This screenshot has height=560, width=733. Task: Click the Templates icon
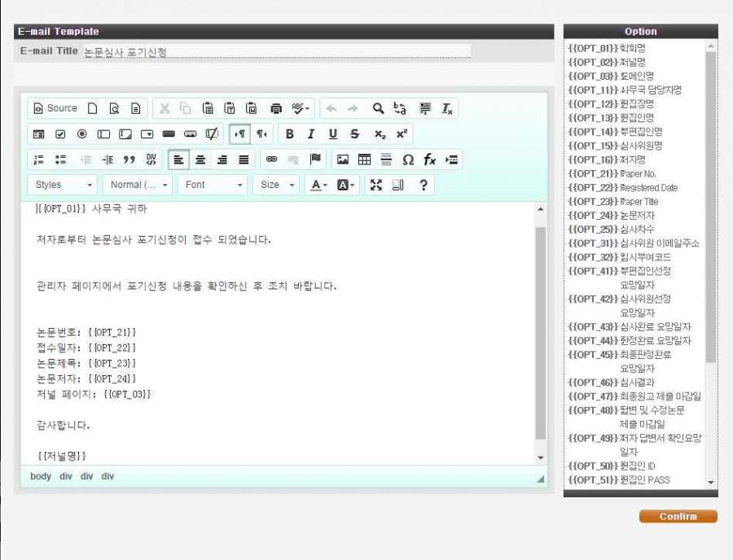point(135,108)
